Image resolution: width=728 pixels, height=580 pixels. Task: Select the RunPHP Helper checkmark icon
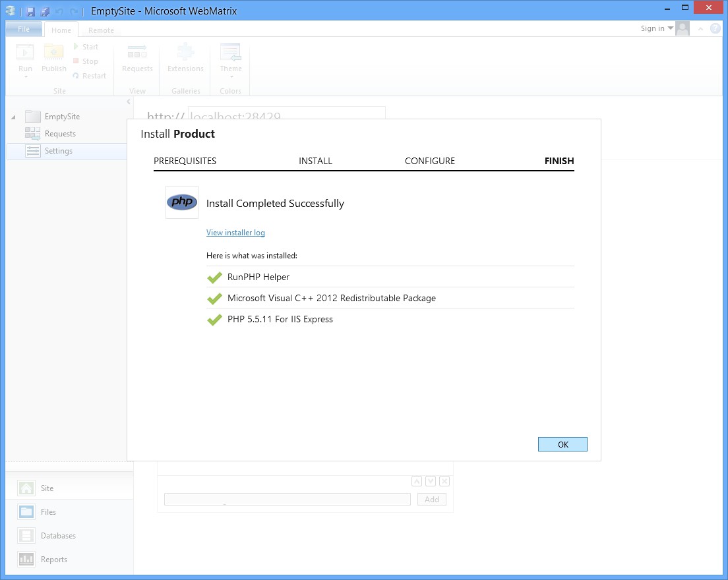pos(214,277)
